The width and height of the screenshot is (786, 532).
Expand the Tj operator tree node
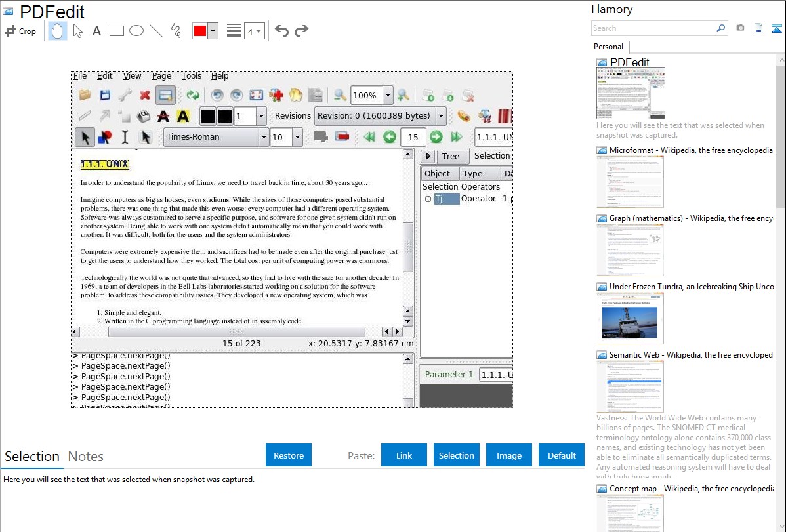428,199
